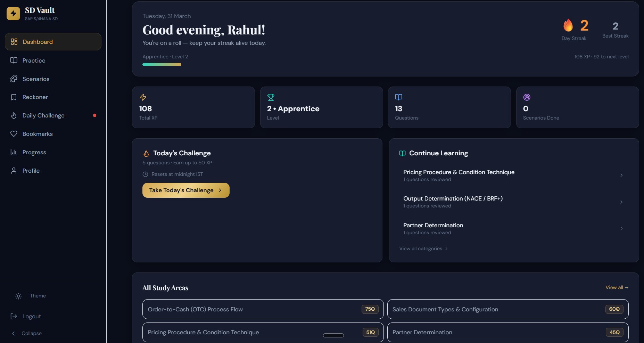Expand Output Determination (NACE / BRF+) chevron
644x343 pixels.
pyautogui.click(x=621, y=202)
